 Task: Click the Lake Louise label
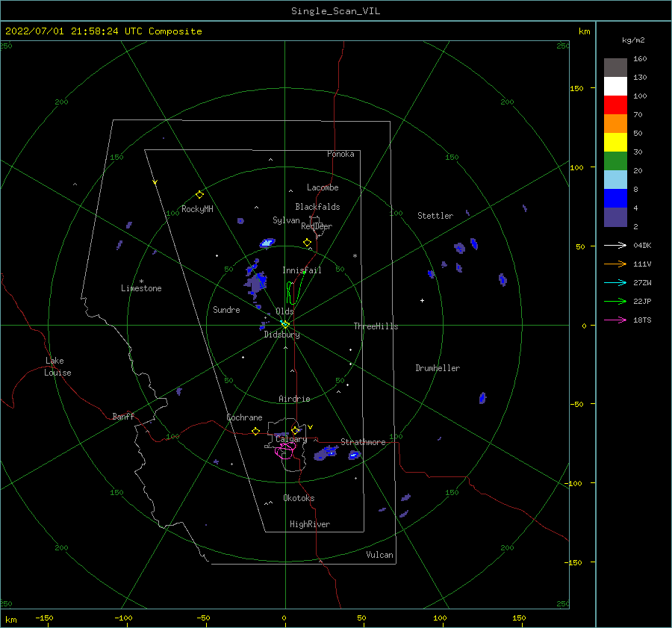(57, 367)
